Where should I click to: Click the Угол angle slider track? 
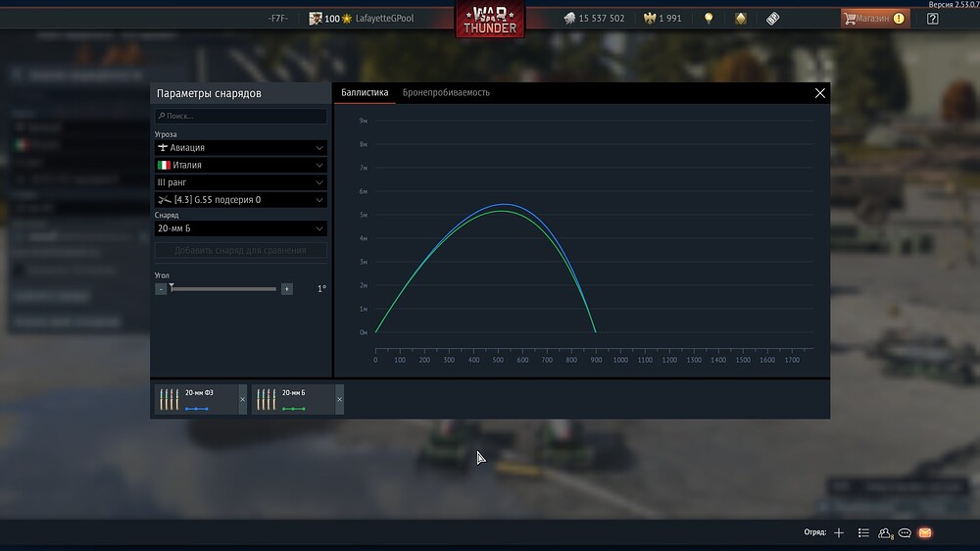(223, 289)
